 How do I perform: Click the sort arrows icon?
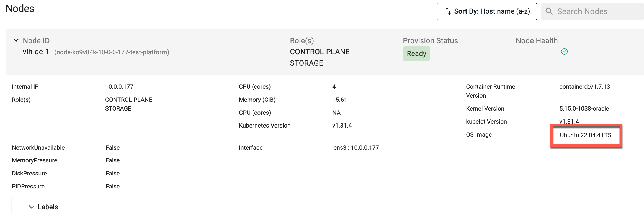[x=448, y=11]
